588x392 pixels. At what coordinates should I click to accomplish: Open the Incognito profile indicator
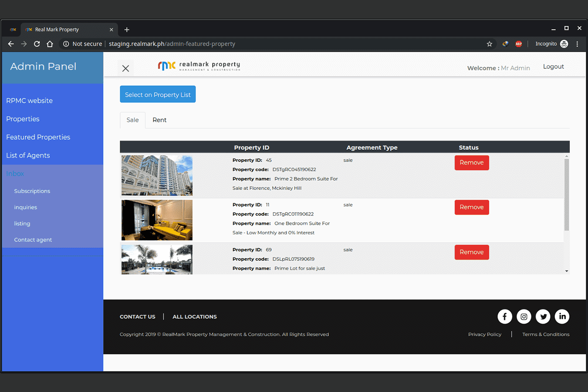click(551, 44)
